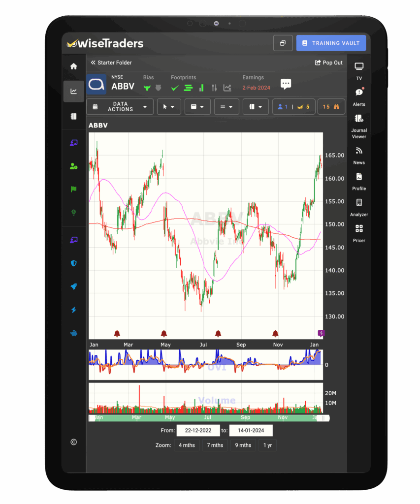Click the blue rocket icon in sidebar
420x504 pixels.
coord(73,286)
